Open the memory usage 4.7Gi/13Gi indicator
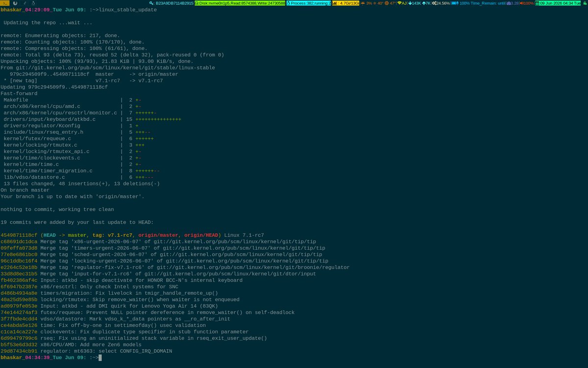The height and width of the screenshot is (368, 588). tap(345, 3)
